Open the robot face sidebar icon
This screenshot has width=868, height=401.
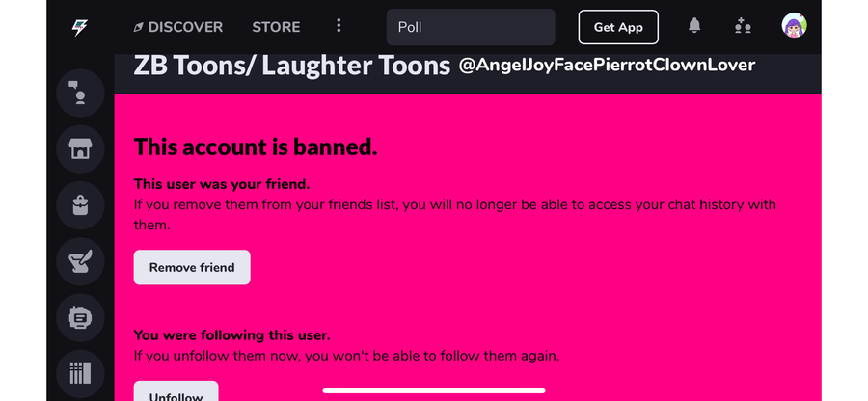point(80,316)
